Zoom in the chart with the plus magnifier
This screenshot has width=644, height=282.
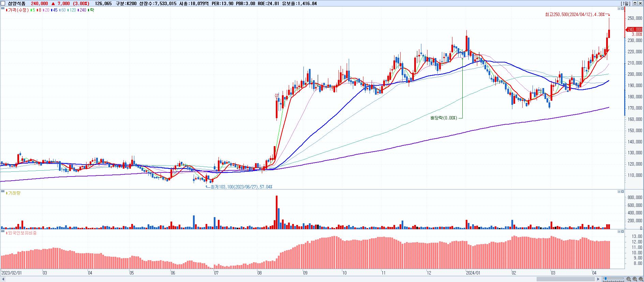point(635,279)
